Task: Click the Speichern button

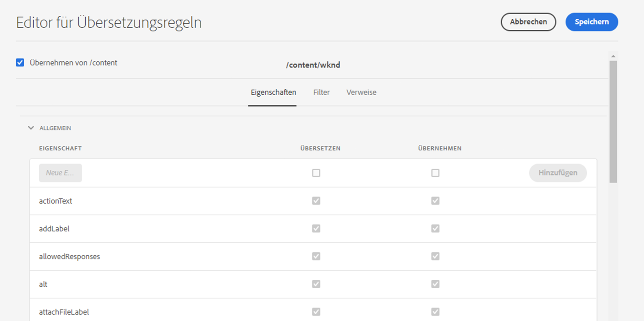Action: [592, 22]
